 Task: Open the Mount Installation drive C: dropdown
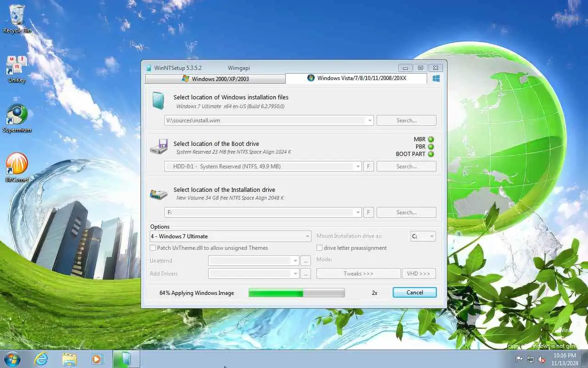pos(432,236)
